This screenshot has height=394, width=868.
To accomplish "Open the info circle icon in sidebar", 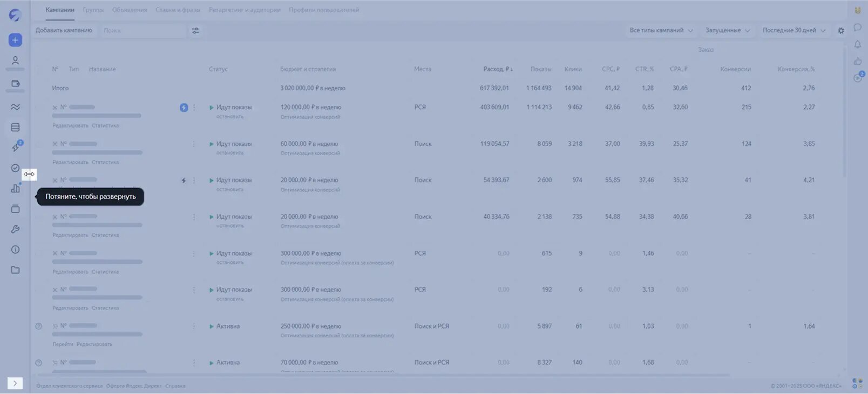I will tap(15, 250).
